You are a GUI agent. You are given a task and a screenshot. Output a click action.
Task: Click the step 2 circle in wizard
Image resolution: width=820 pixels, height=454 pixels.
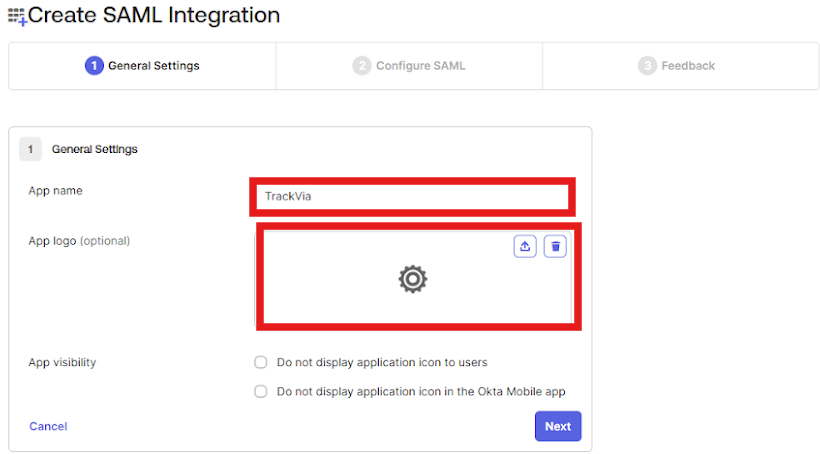tap(361, 66)
